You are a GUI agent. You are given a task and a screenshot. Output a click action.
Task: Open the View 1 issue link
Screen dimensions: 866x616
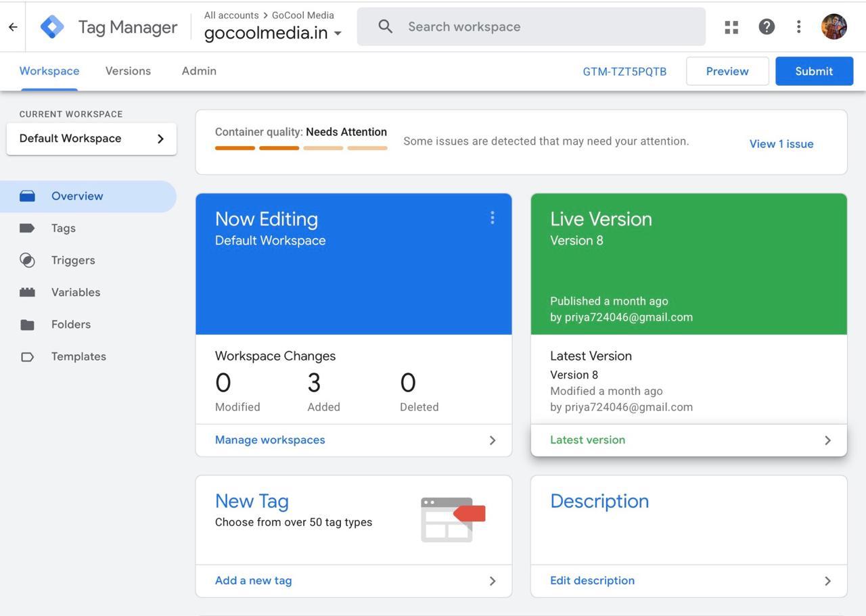point(781,144)
